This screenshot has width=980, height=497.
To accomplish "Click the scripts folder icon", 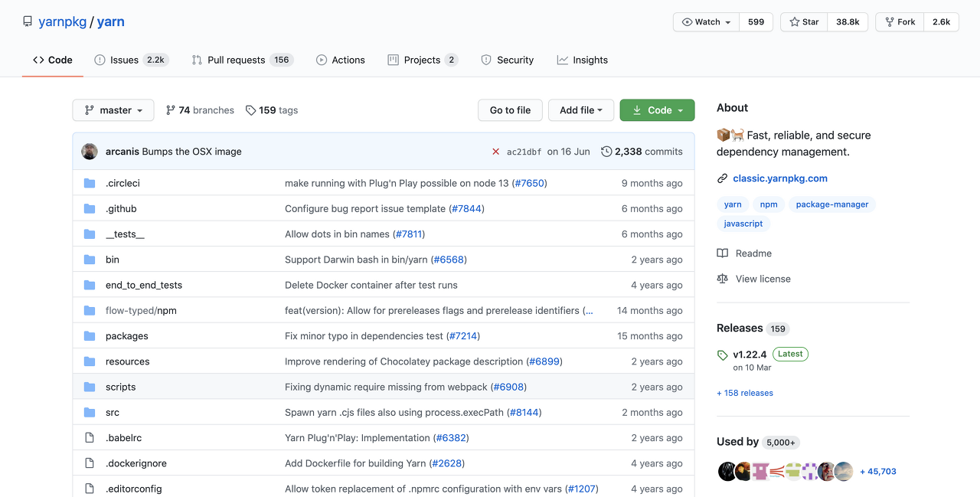I will (x=90, y=387).
